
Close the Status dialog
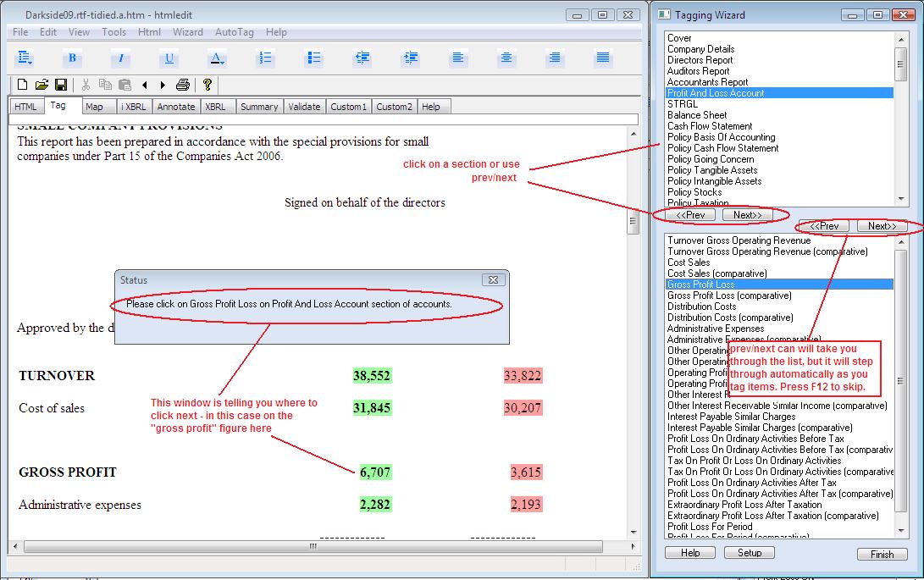coord(493,280)
